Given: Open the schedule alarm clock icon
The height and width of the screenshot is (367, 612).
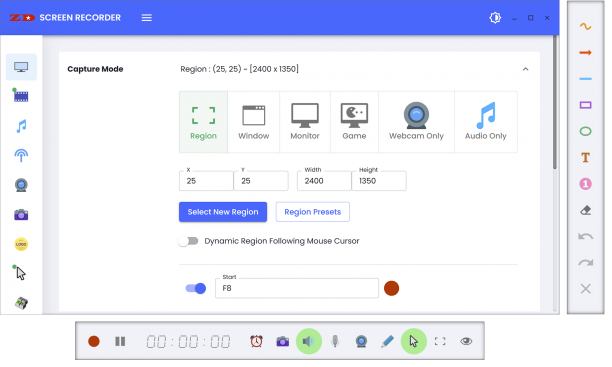Looking at the screenshot, I should (256, 341).
